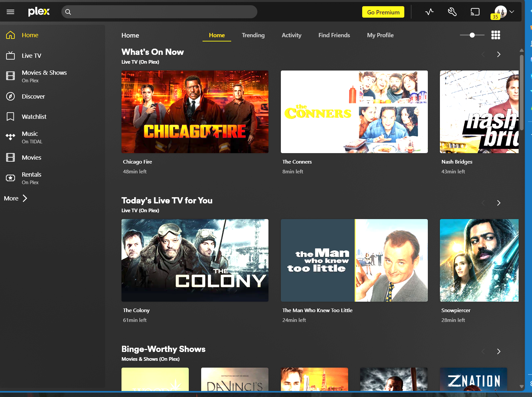Show next items in Binge-Worthy Shows
Image resolution: width=532 pixels, height=397 pixels.
coord(499,352)
